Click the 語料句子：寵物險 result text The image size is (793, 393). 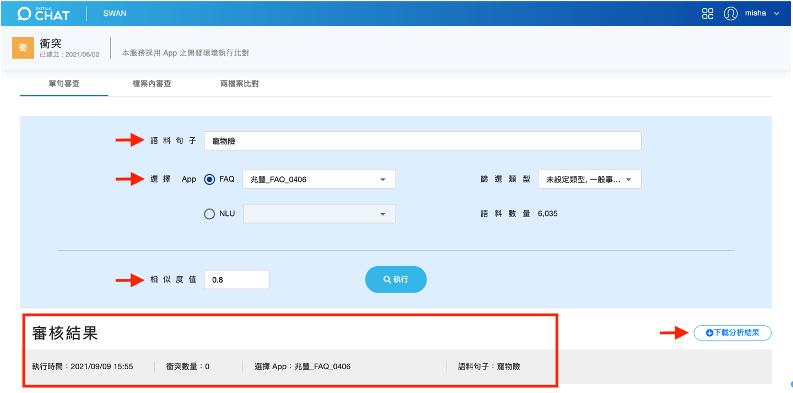488,366
